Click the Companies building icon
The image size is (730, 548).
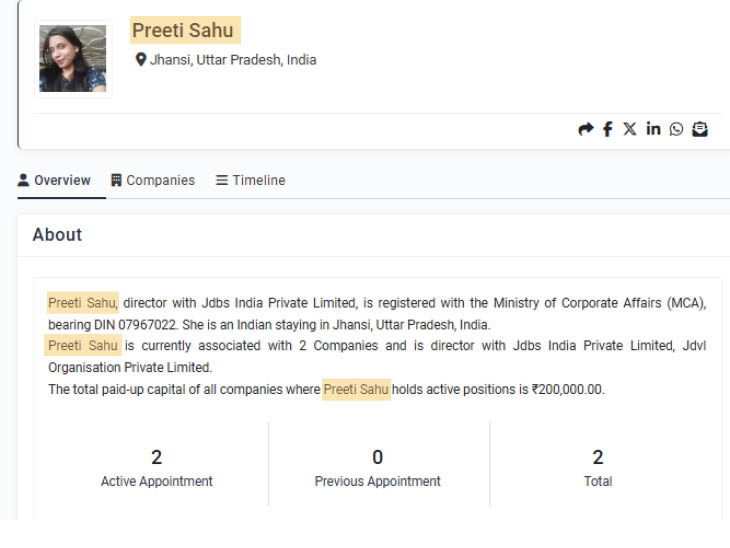pos(116,180)
